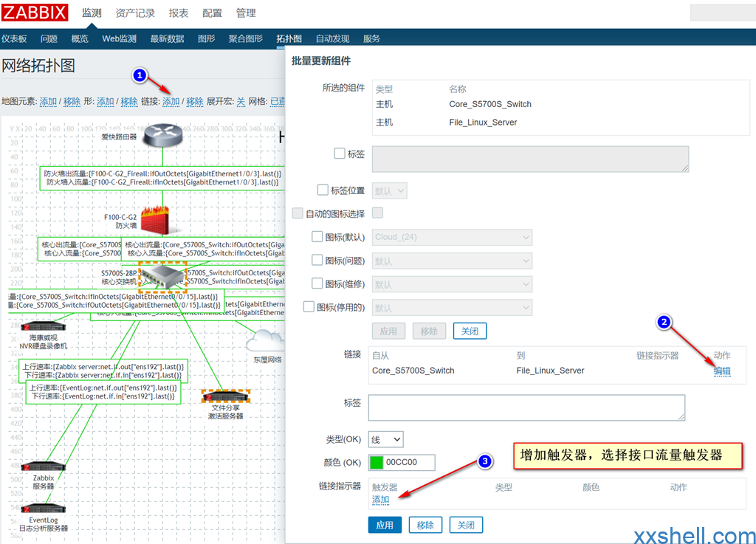Enable the 图标(停用的) checkbox
The height and width of the screenshot is (544, 756).
click(309, 306)
